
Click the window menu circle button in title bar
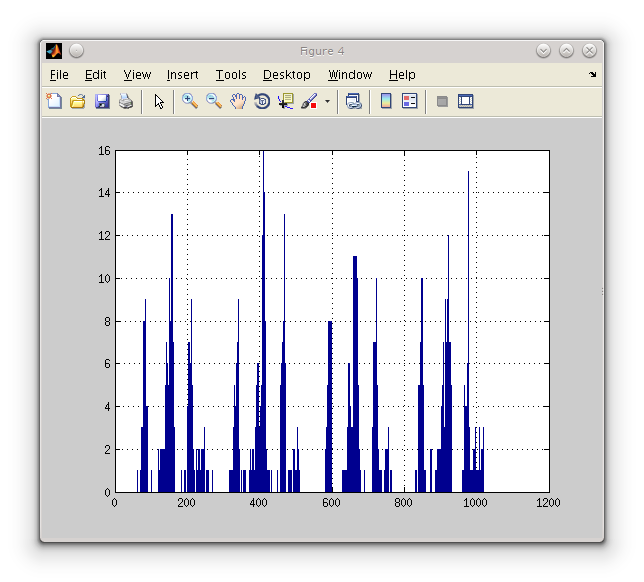(x=77, y=51)
